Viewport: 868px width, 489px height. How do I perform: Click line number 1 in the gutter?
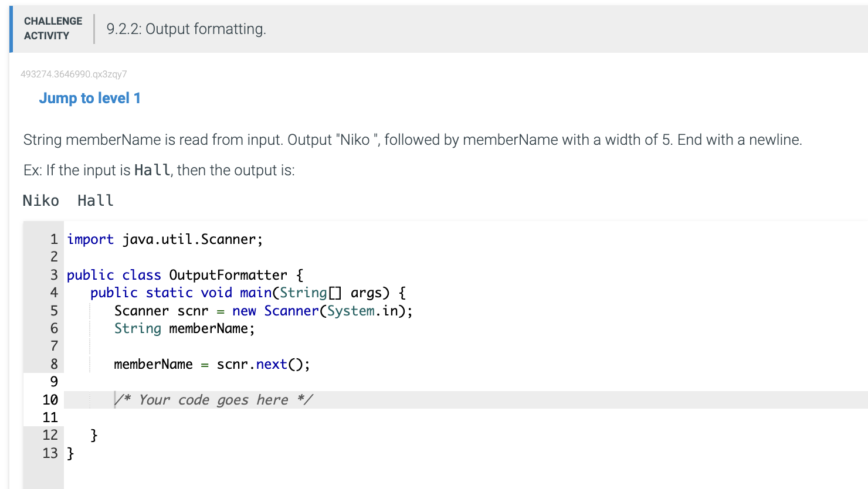coord(53,239)
